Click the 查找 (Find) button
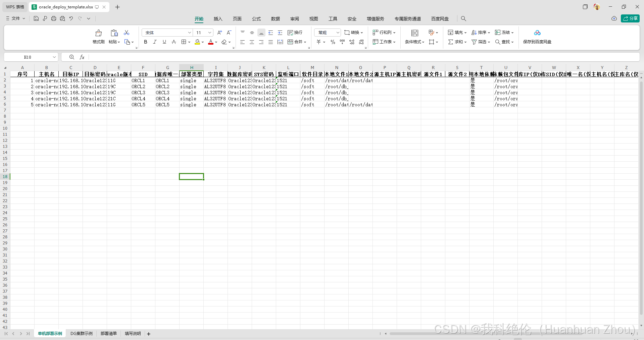 point(504,42)
